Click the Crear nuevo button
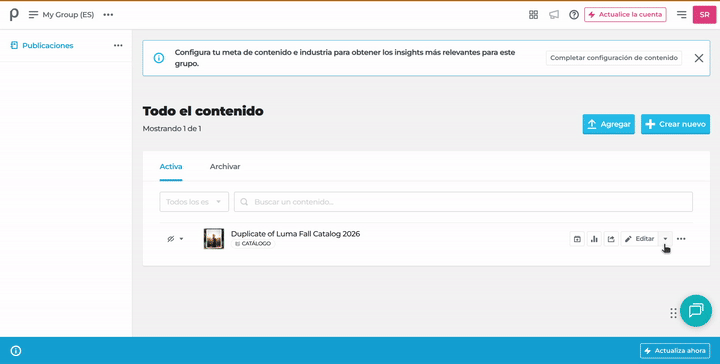 [x=675, y=124]
